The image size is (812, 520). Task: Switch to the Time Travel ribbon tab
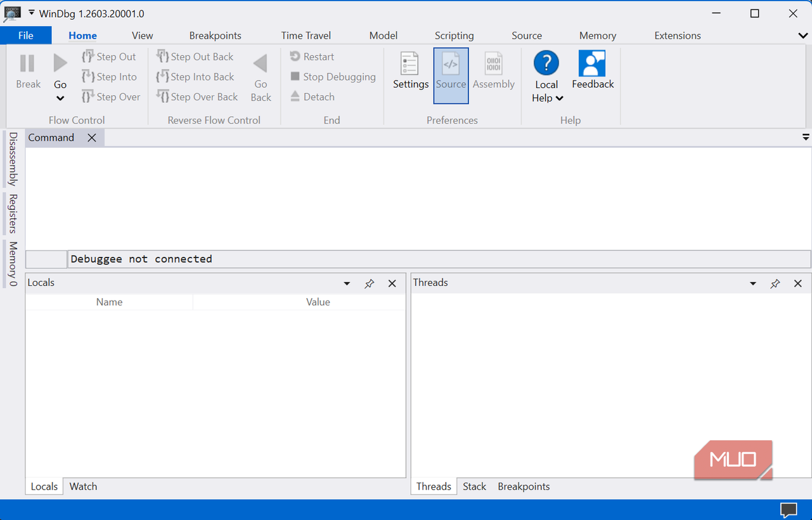(306, 36)
